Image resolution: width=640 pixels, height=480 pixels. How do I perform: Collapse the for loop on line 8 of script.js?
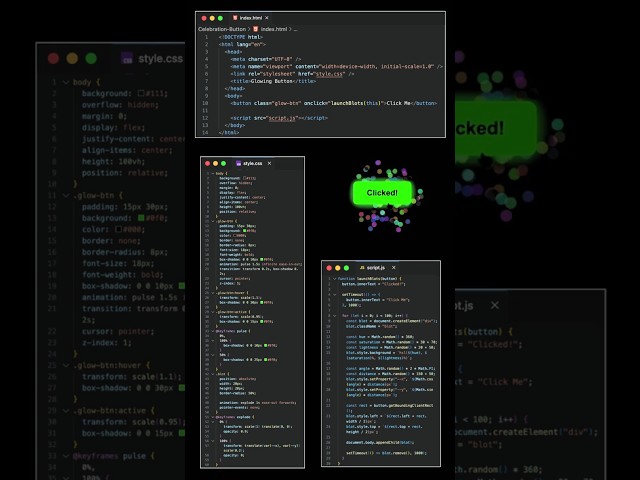point(335,316)
